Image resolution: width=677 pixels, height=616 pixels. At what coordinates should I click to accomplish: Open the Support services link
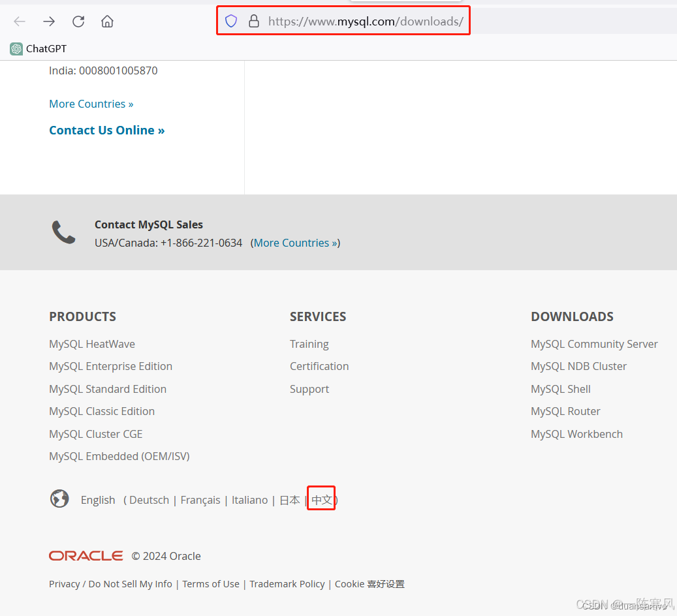click(309, 389)
